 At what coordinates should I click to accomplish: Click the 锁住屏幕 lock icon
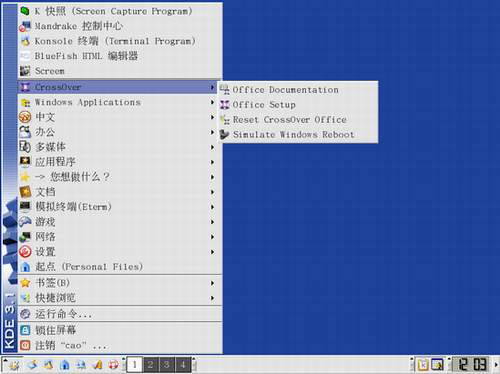[x=25, y=330]
